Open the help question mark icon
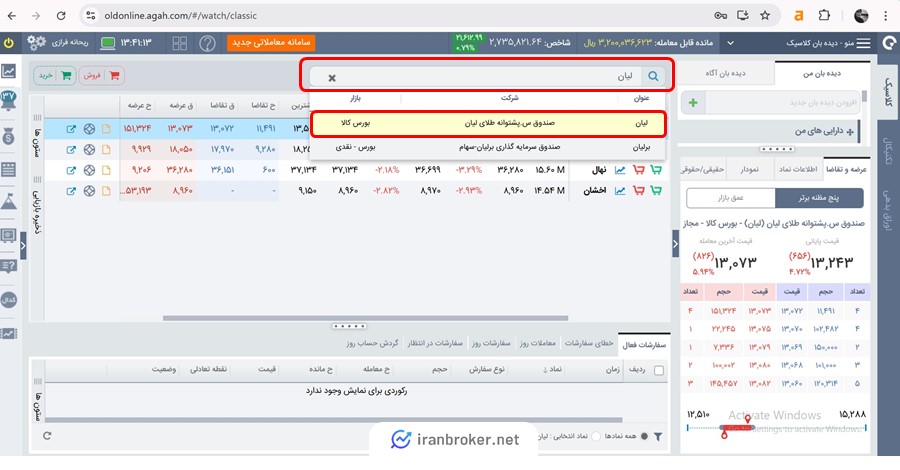This screenshot has width=900, height=470. point(207,43)
